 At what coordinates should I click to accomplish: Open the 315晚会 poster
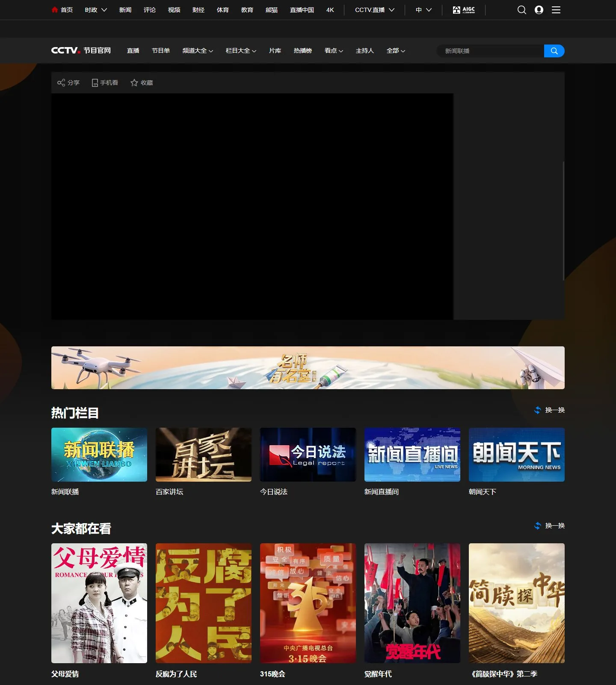click(x=308, y=603)
